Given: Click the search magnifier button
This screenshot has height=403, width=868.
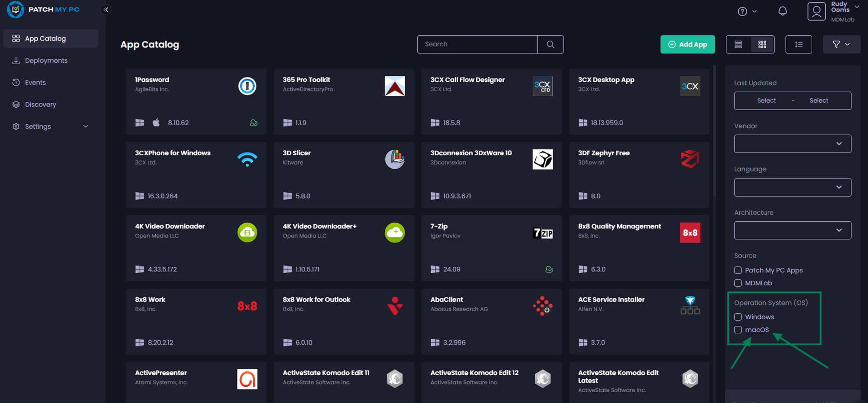Looking at the screenshot, I should 551,44.
